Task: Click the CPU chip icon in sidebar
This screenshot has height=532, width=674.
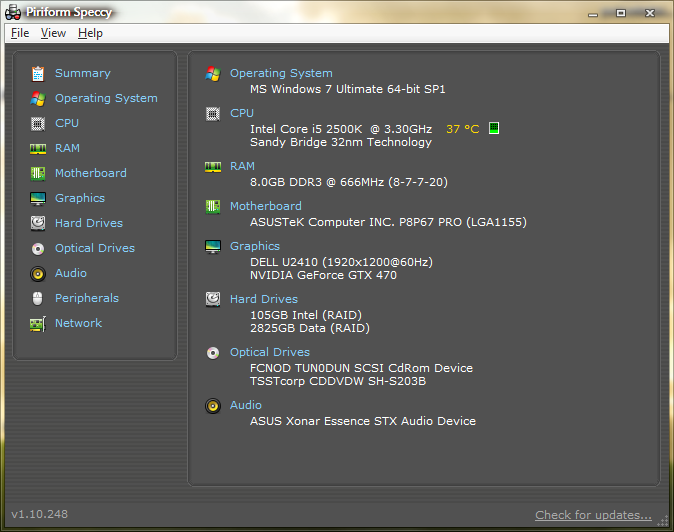Action: [x=38, y=124]
